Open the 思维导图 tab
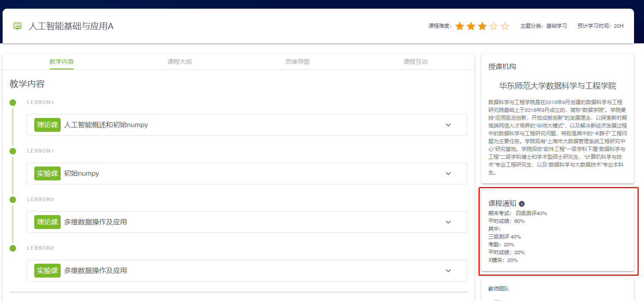This screenshot has width=644, height=301. click(x=297, y=62)
